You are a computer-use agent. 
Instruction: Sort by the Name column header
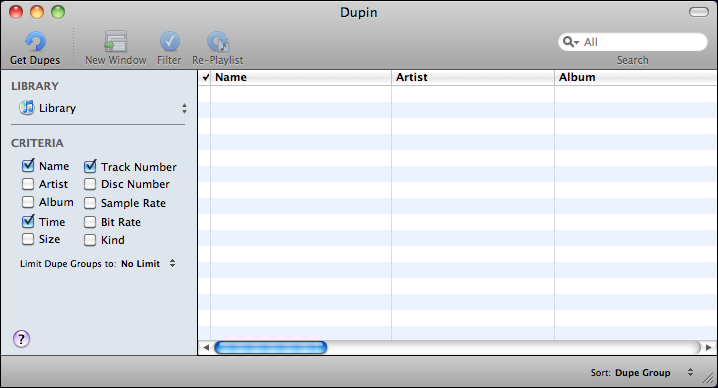(301, 77)
